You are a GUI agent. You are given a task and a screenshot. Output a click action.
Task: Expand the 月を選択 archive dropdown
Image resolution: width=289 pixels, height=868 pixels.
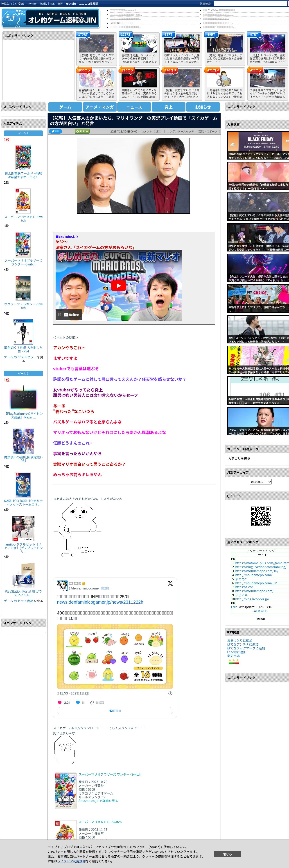point(260,482)
